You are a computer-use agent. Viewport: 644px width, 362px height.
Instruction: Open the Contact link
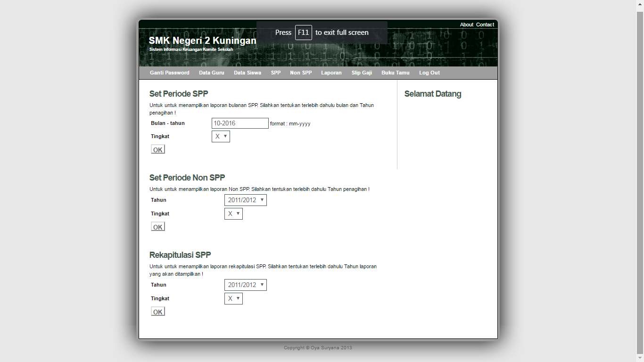coord(485,25)
